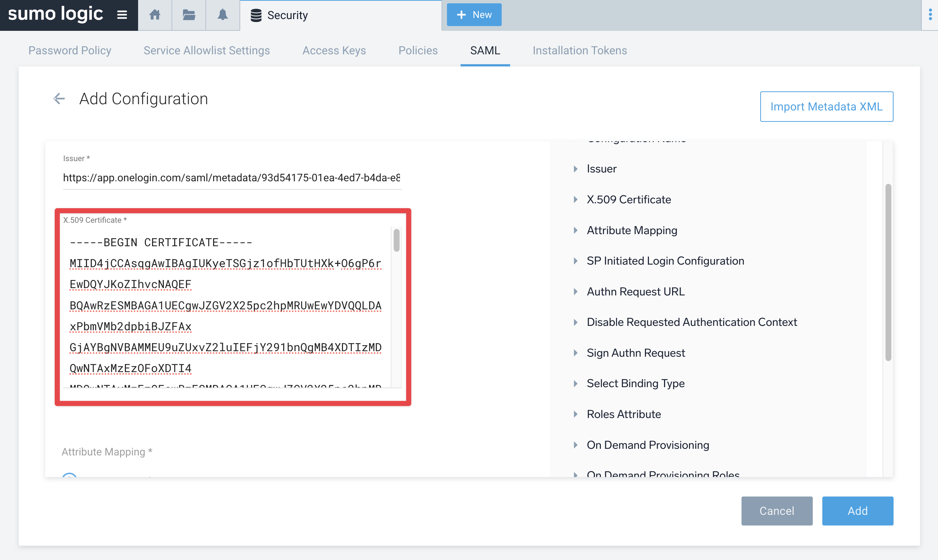Image resolution: width=938 pixels, height=560 pixels.
Task: Expand the Select Binding Type help
Action: click(629, 383)
